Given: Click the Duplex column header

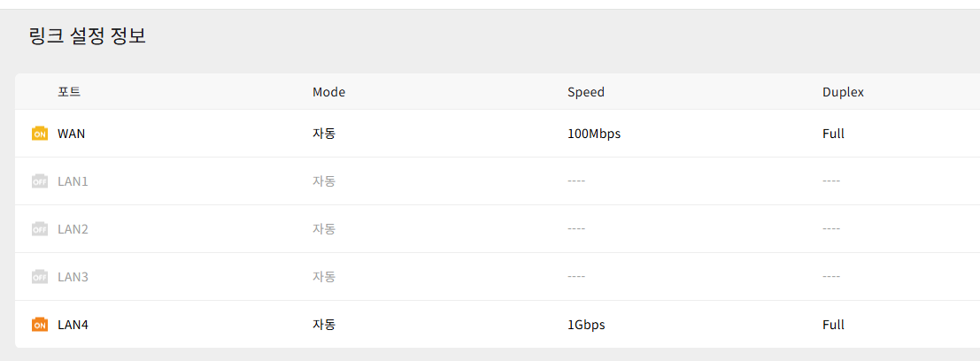Looking at the screenshot, I should coord(843,92).
